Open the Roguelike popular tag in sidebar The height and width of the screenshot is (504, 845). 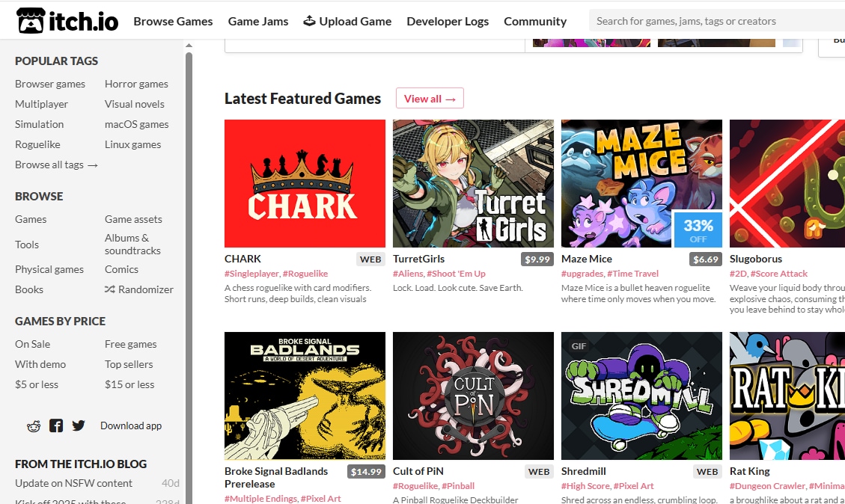[x=37, y=144]
